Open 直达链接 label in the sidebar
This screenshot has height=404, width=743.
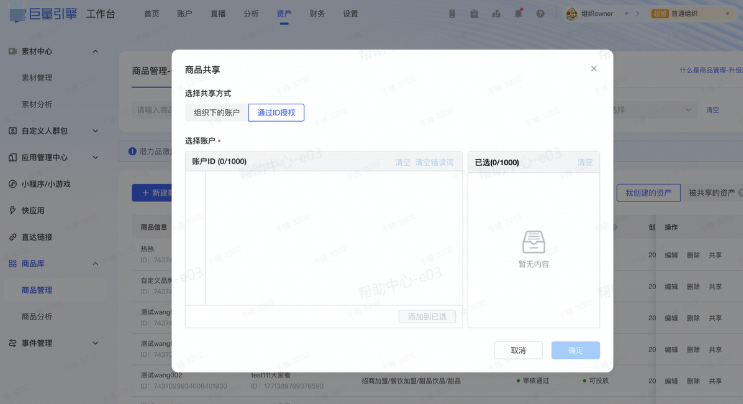coord(37,237)
